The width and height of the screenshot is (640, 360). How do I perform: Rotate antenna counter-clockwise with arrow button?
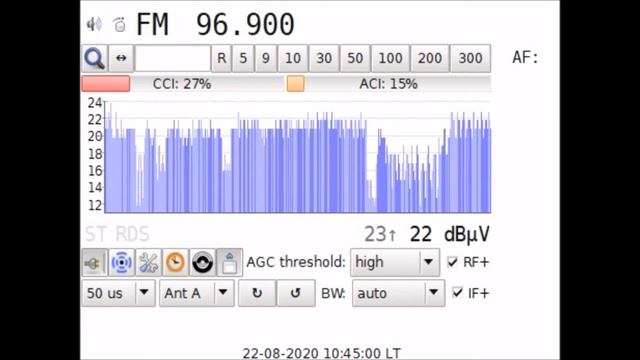296,293
